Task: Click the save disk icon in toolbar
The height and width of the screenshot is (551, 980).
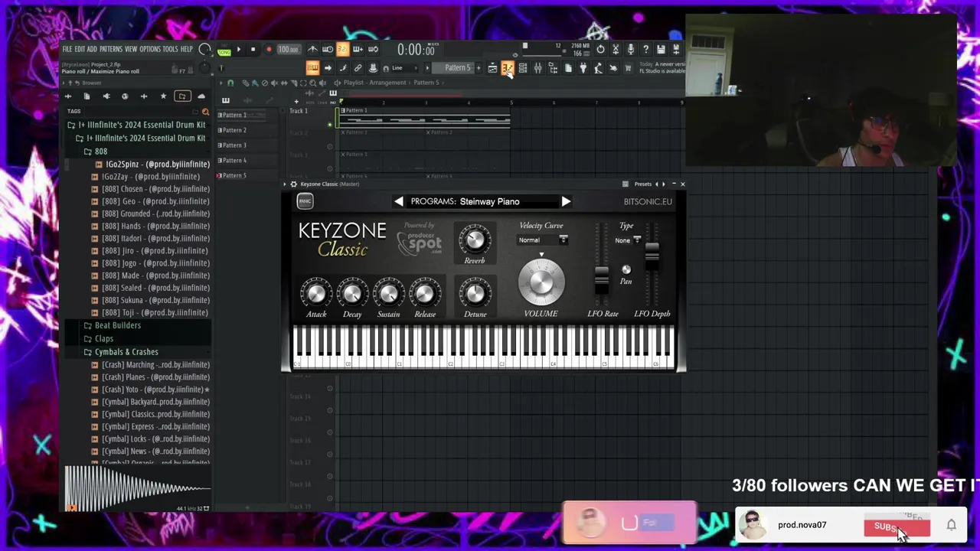Action: [661, 49]
